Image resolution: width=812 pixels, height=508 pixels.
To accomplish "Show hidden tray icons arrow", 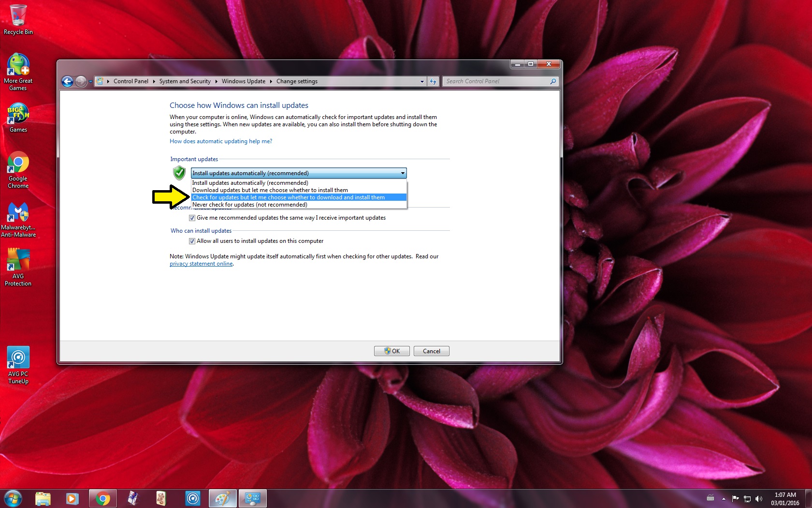I will pyautogui.click(x=724, y=499).
